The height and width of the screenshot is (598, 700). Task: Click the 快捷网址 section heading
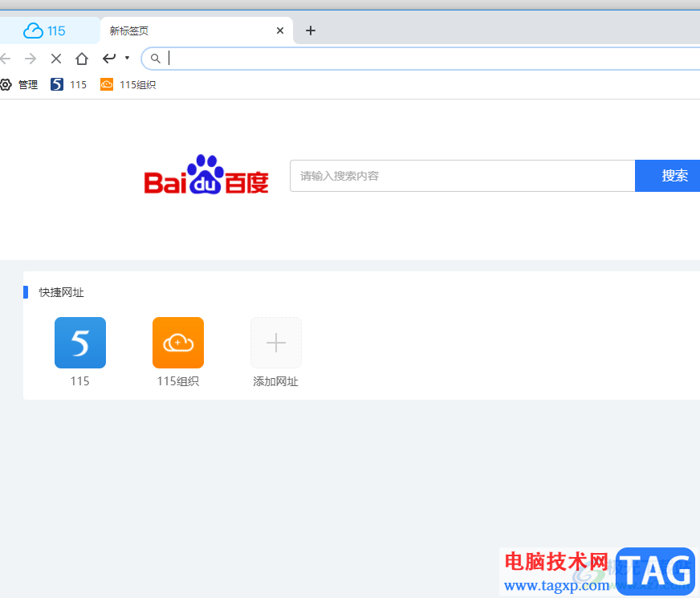62,292
